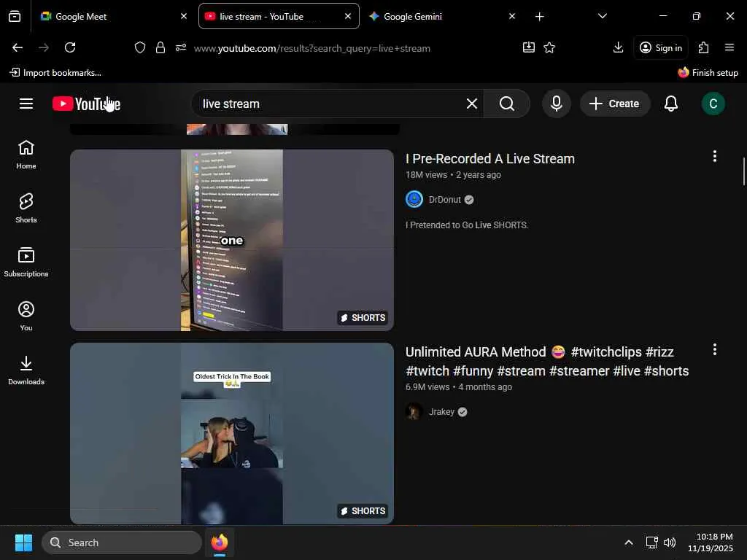
Task: Go to Home in YouTube sidebar
Action: pyautogui.click(x=26, y=155)
